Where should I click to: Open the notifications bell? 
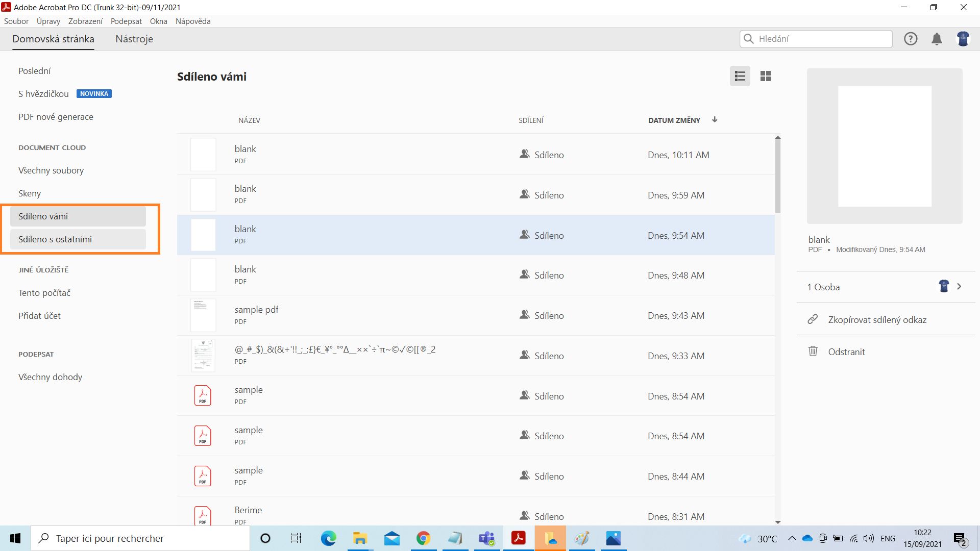coord(937,39)
